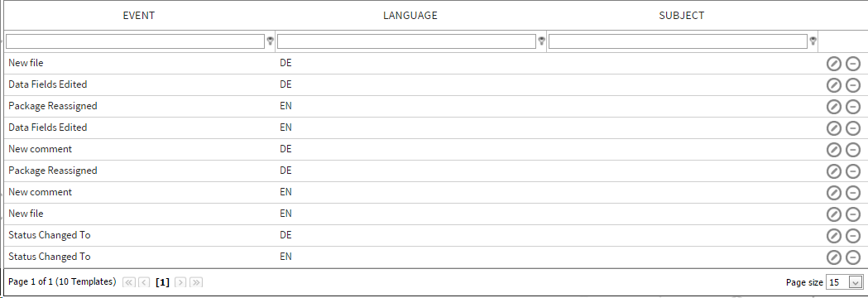The image size is (868, 298).
Task: Delete the New comment EN template
Action: click(x=853, y=193)
